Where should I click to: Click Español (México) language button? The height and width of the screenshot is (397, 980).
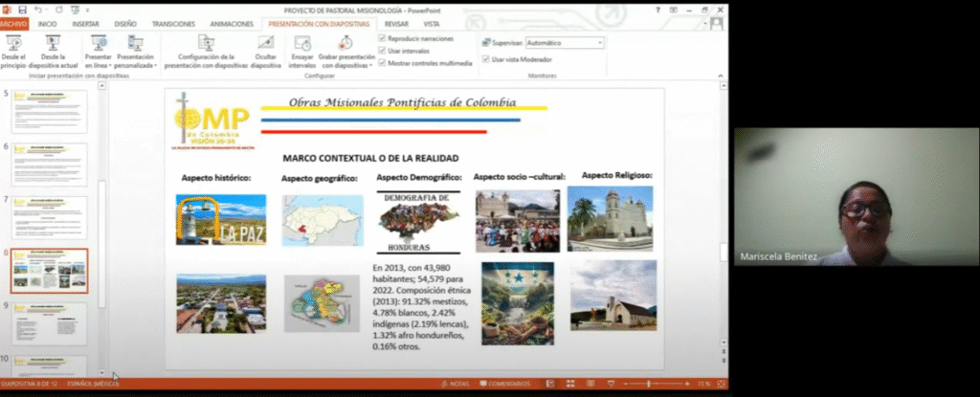94,384
